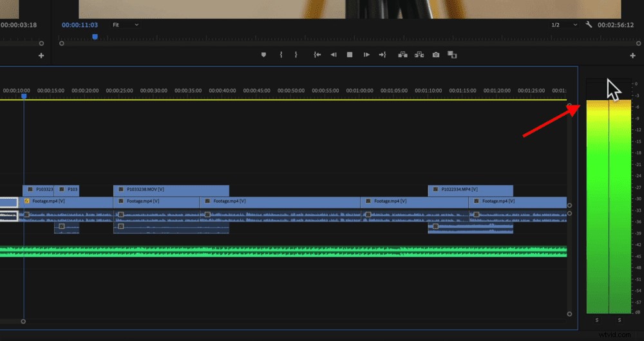Select the Footage.mp4 clip starting near 00:00:40:00
The width and height of the screenshot is (644, 341).
(x=280, y=202)
